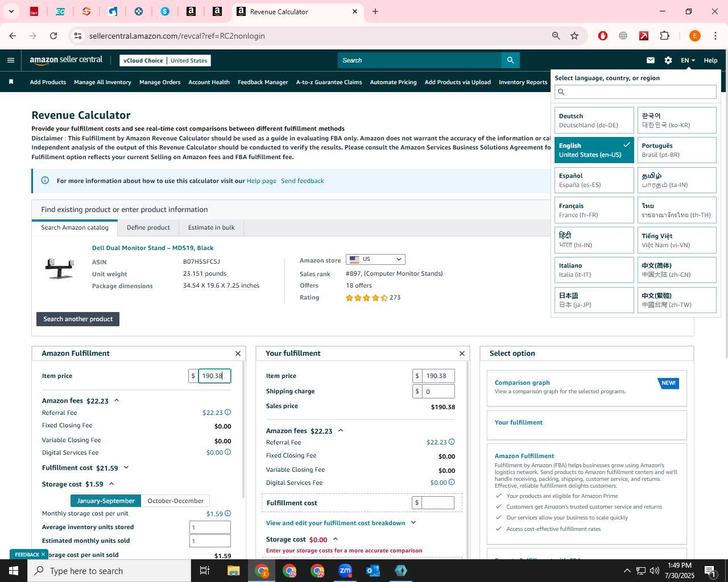Open new browser tab with plus icon
728x582 pixels.
[375, 11]
